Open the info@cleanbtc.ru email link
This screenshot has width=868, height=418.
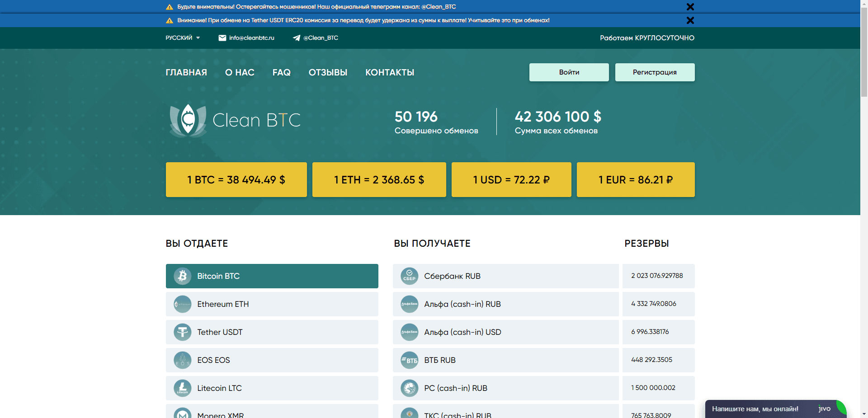click(x=252, y=38)
